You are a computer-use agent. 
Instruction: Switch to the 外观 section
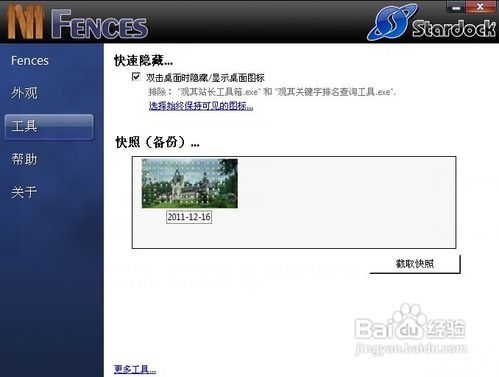(24, 93)
